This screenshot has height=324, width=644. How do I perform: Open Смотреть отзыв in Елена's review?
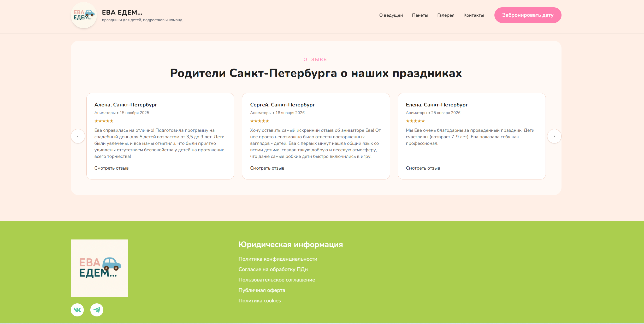click(423, 168)
